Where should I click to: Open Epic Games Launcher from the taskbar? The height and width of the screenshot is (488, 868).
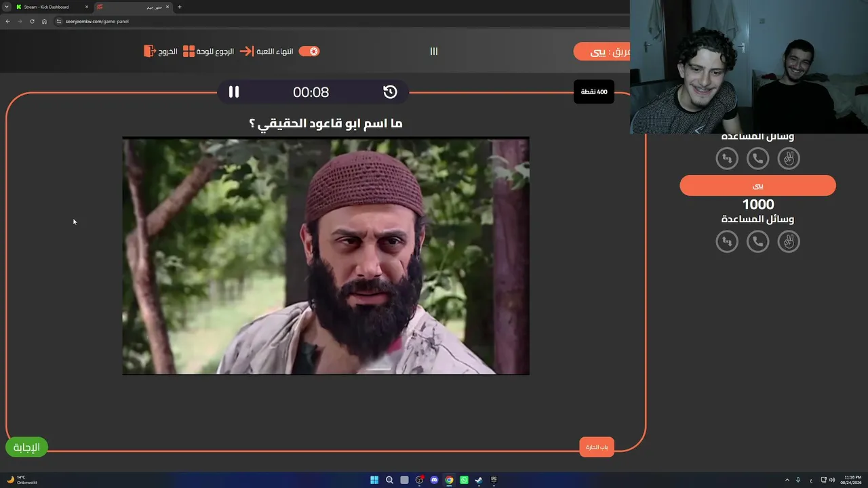[x=494, y=480]
